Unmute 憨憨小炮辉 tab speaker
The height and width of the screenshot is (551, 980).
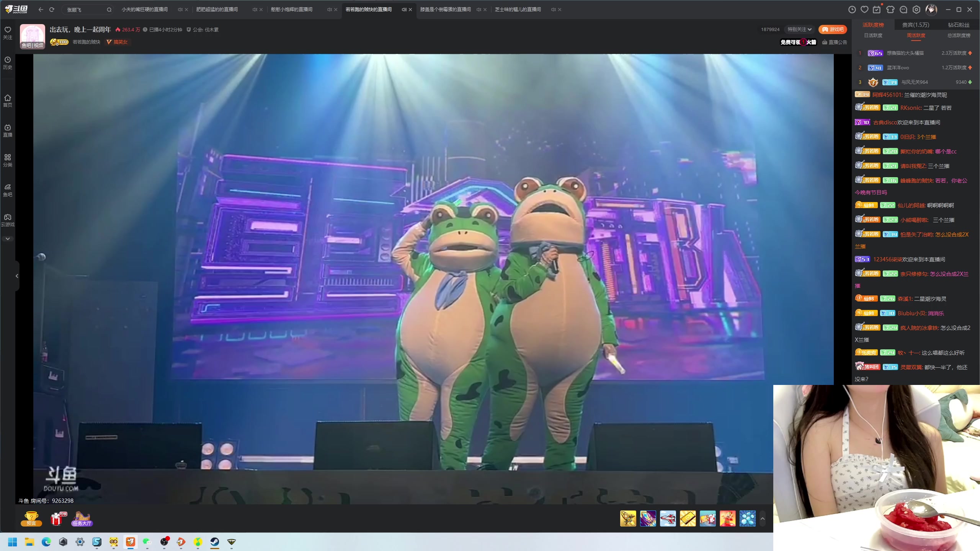[x=329, y=10]
